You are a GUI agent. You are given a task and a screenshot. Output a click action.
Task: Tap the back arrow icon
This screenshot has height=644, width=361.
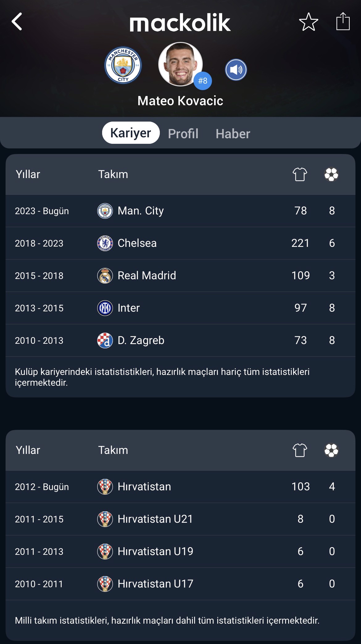click(17, 22)
